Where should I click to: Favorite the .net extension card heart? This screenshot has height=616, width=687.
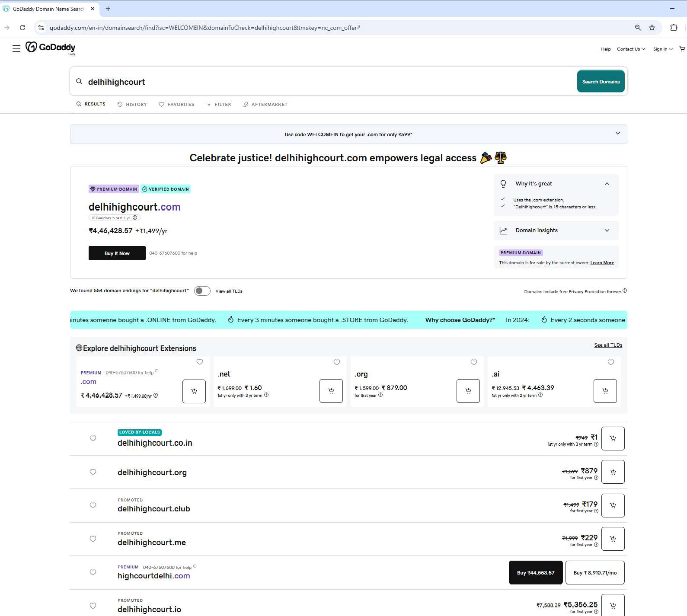(337, 362)
